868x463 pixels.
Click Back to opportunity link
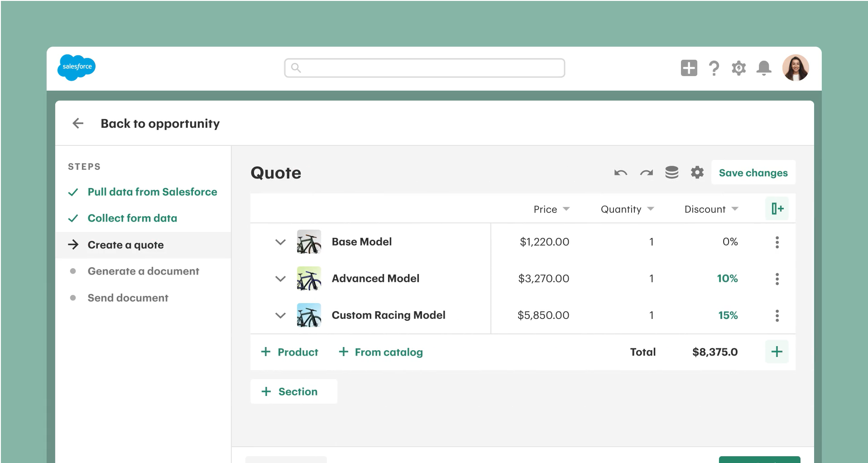[x=160, y=123]
